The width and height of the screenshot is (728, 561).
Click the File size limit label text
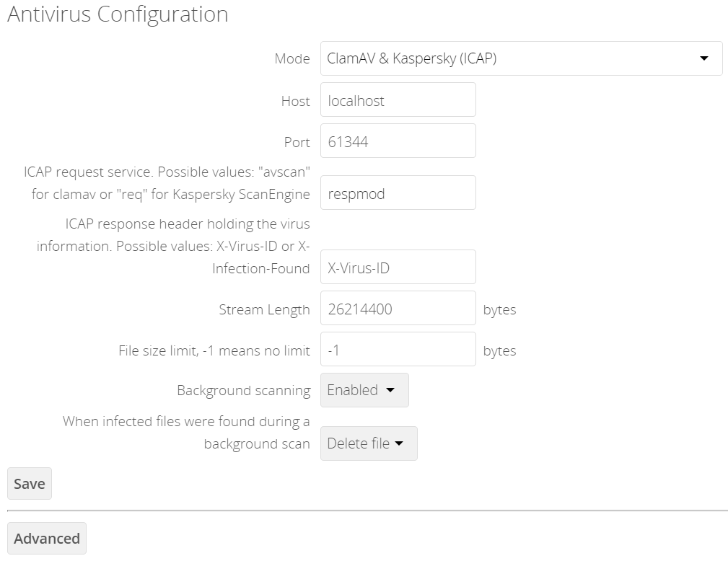click(x=214, y=350)
